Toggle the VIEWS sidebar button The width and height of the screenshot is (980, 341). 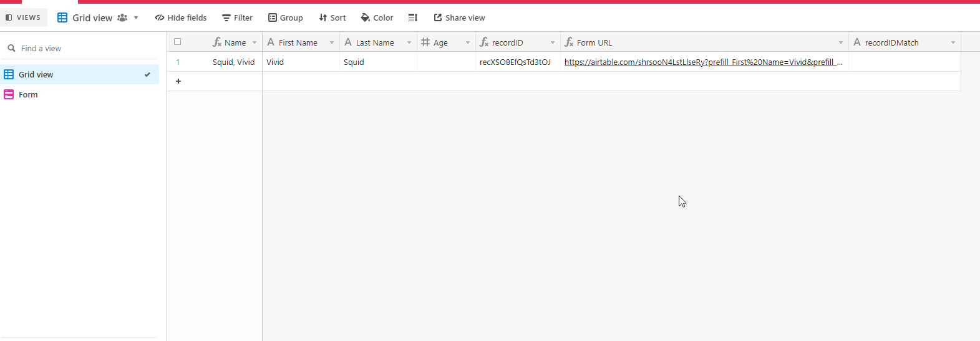coord(24,17)
